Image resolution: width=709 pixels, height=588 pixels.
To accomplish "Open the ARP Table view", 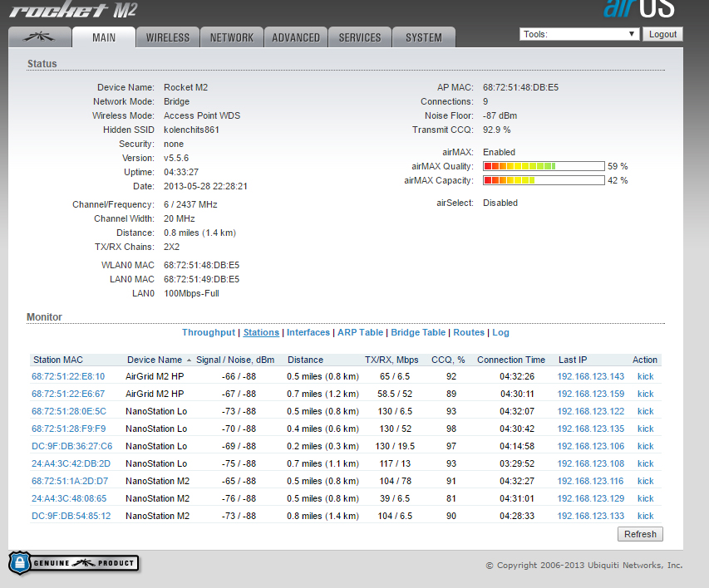I will tap(361, 333).
